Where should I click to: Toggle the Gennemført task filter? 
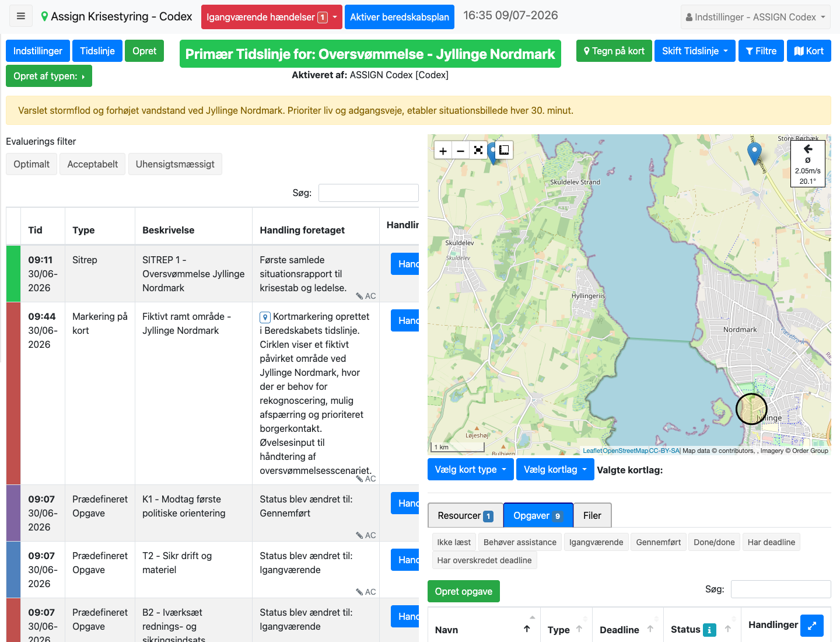click(x=659, y=542)
